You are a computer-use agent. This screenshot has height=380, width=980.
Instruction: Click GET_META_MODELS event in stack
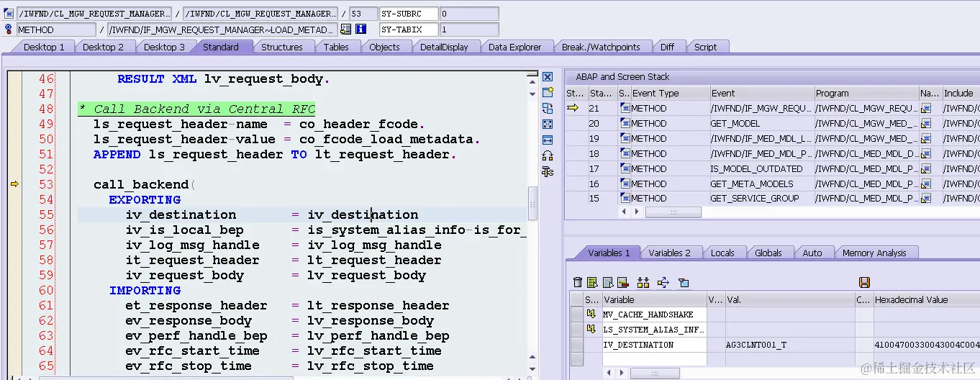[761, 184]
